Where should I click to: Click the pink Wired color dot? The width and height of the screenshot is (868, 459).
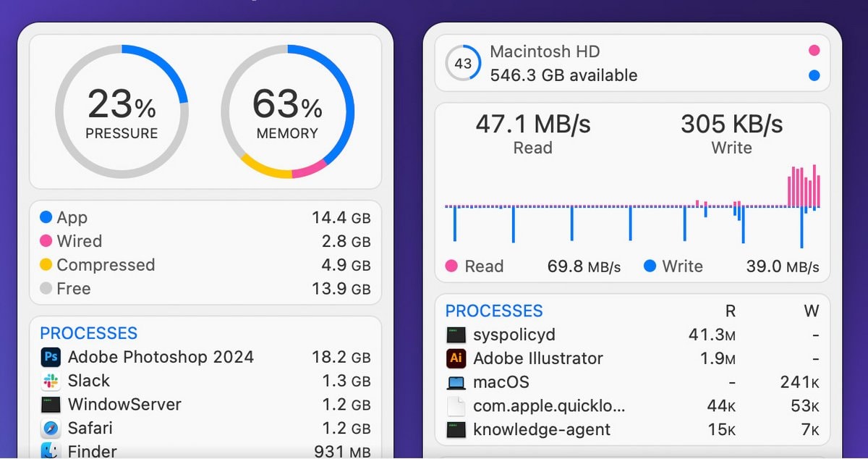[46, 241]
